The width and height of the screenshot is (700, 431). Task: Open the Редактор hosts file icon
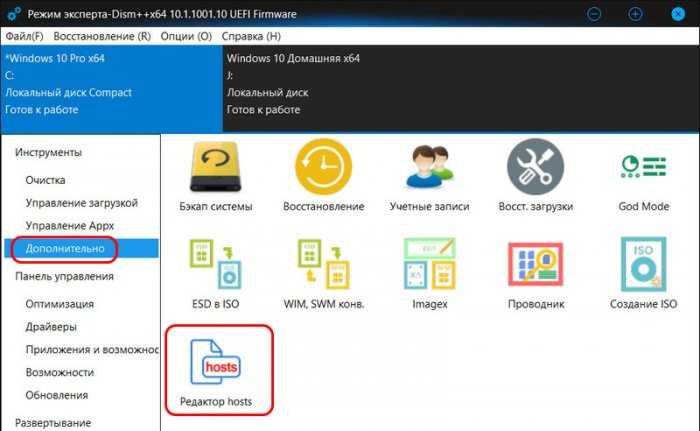pos(216,362)
